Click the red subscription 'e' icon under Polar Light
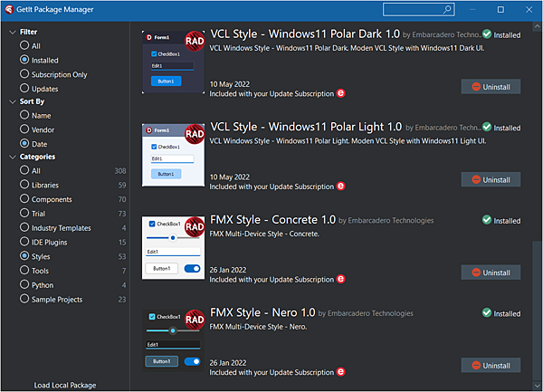This screenshot has width=543, height=392. coord(341,186)
